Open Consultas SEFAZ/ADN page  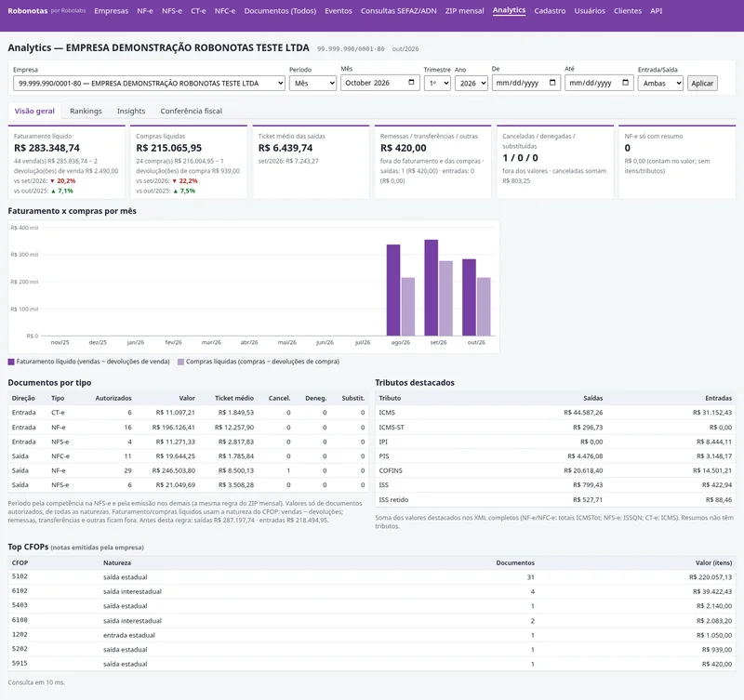click(x=399, y=11)
